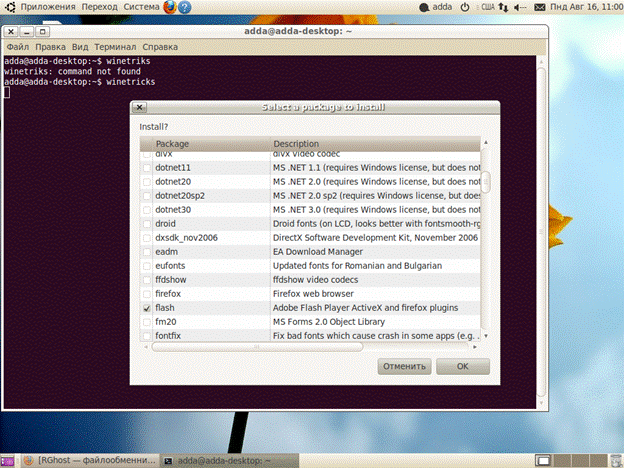The width and height of the screenshot is (624, 468).
Task: Select 'ffdshow video codecs' description
Action: tap(316, 280)
